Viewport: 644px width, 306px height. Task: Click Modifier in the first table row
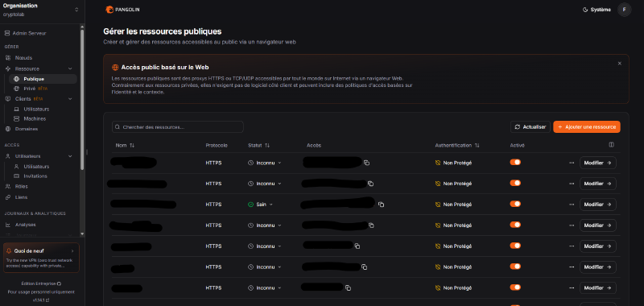[x=597, y=163]
